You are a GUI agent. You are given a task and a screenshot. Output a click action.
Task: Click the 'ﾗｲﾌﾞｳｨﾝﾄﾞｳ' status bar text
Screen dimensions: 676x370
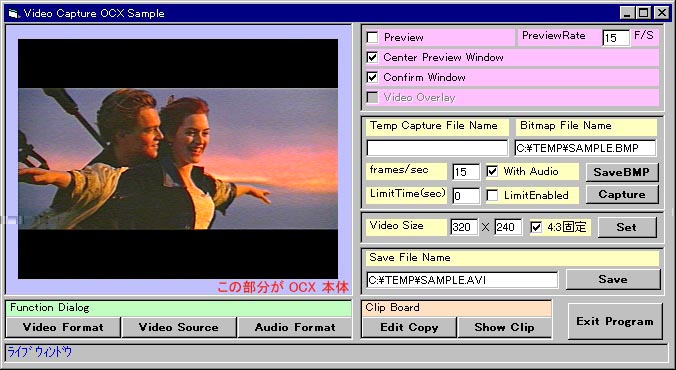click(39, 352)
